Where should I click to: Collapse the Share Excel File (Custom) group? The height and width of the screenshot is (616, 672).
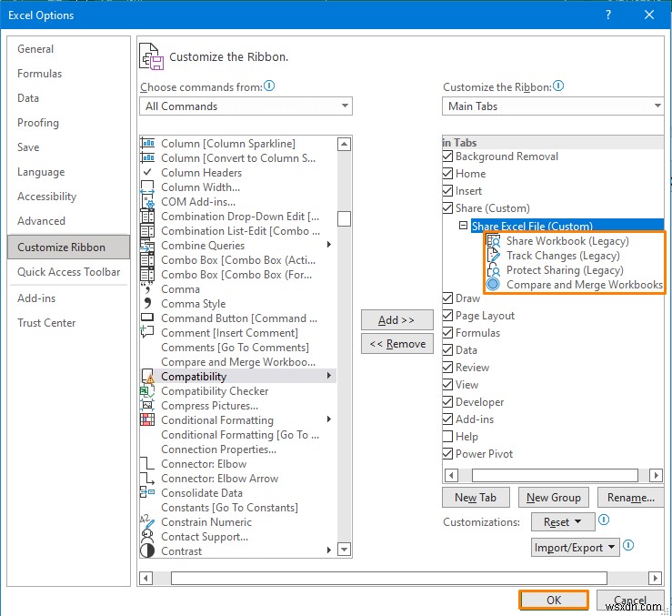(463, 226)
